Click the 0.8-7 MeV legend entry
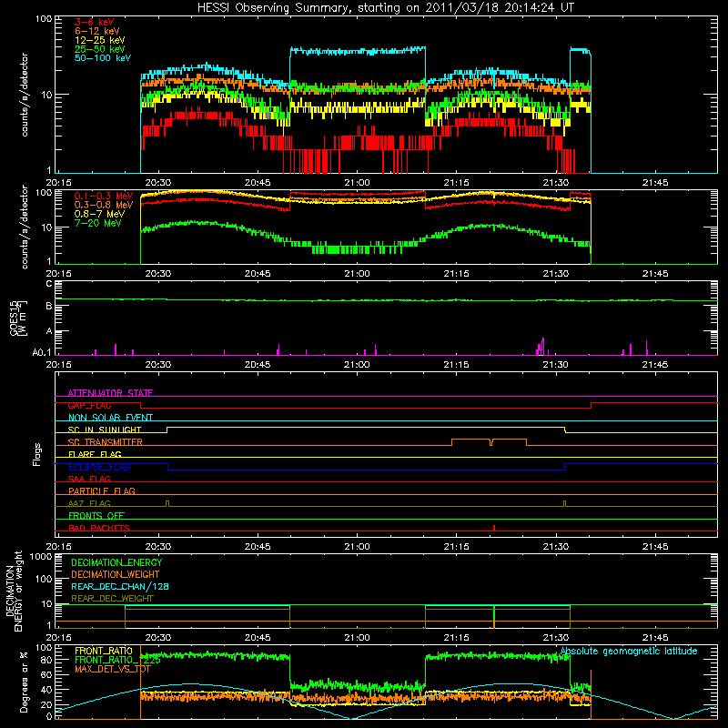This screenshot has height=728, width=728. point(100,214)
